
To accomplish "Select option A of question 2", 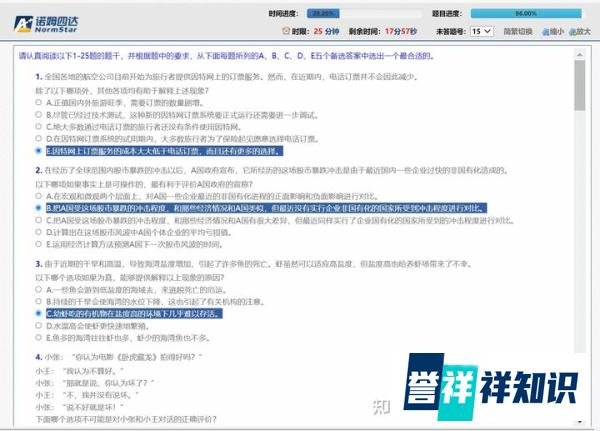I will (x=38, y=196).
